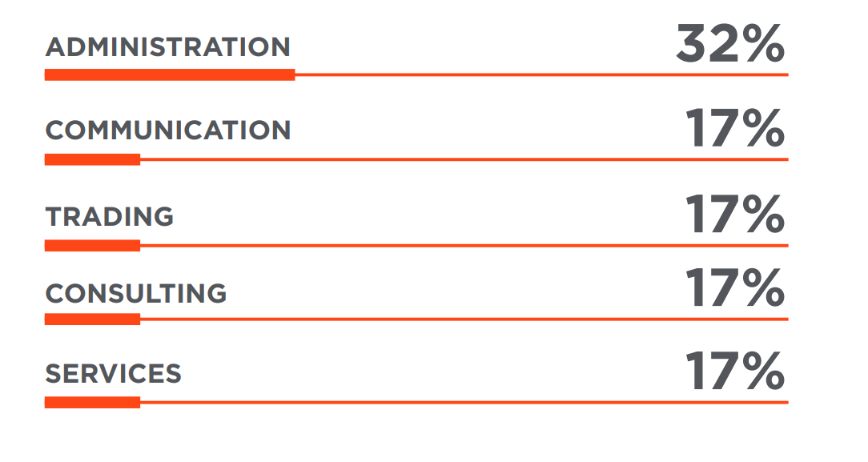Click the thick Administration progress bar

pyautogui.click(x=170, y=74)
